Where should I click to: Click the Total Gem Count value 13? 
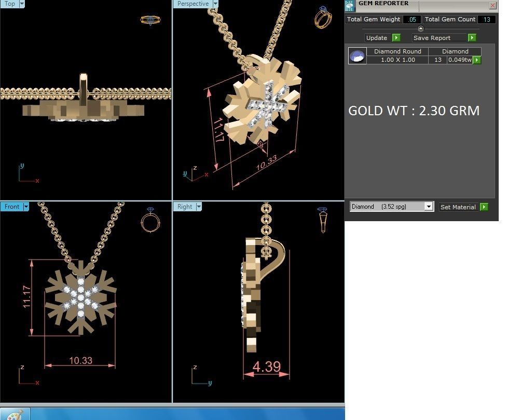pos(487,19)
